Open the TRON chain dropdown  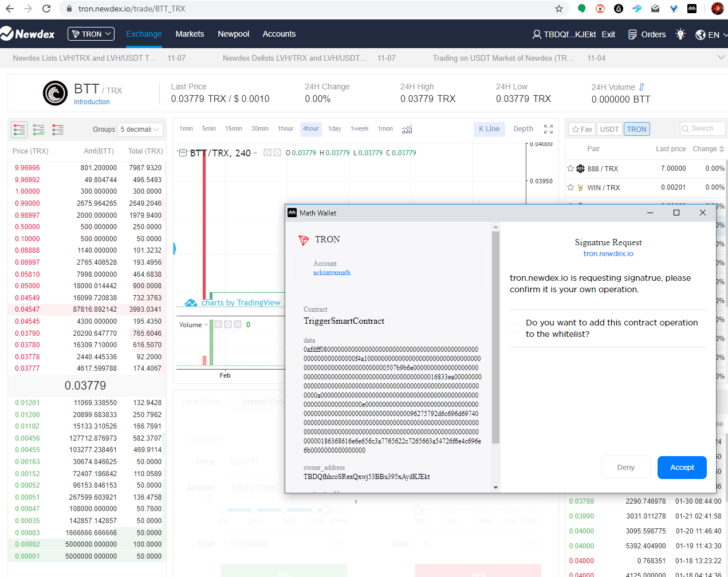(91, 34)
